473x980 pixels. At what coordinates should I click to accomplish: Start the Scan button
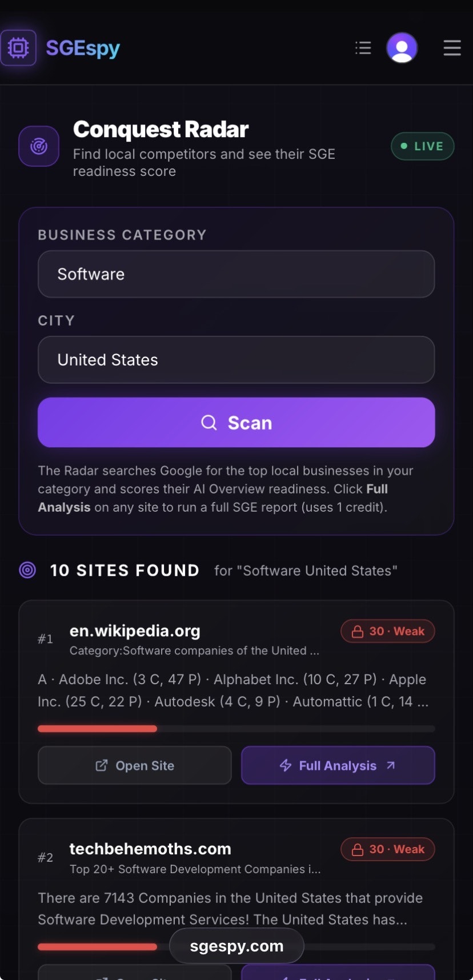coord(236,423)
